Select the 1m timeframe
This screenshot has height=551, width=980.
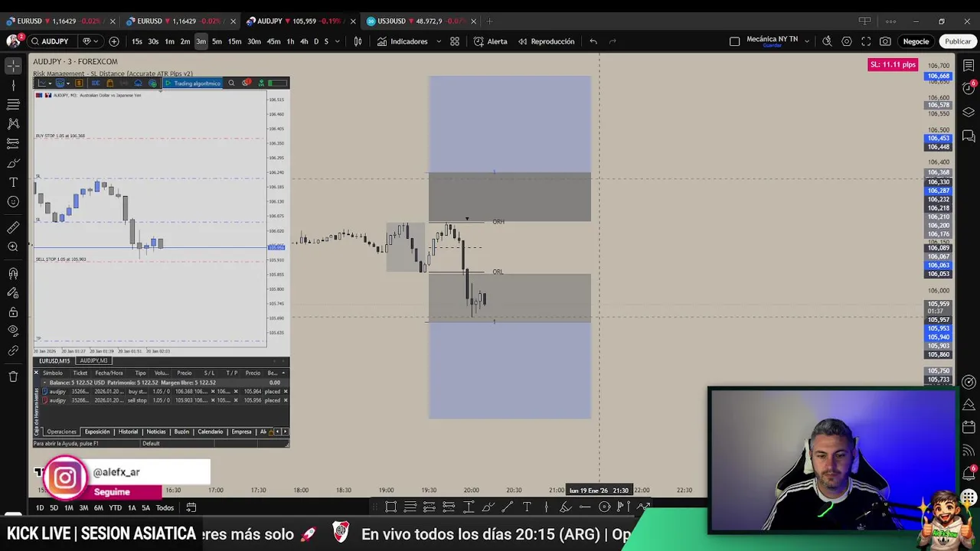coord(169,41)
